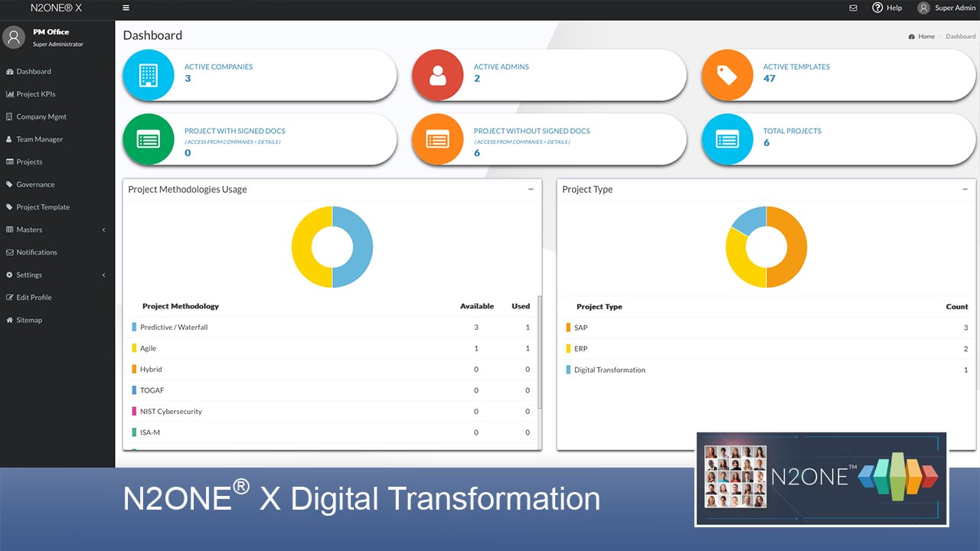
Task: Select the Digital Transformation project type row
Action: click(x=766, y=370)
